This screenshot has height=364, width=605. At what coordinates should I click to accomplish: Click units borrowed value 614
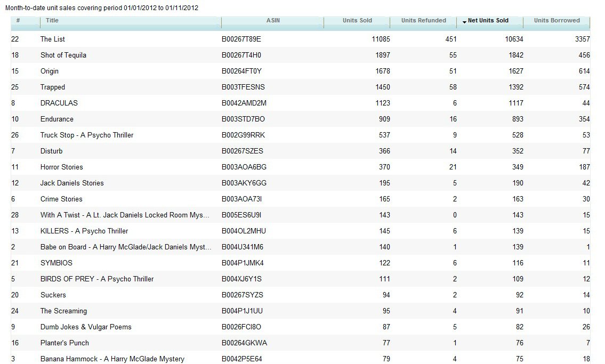(584, 71)
